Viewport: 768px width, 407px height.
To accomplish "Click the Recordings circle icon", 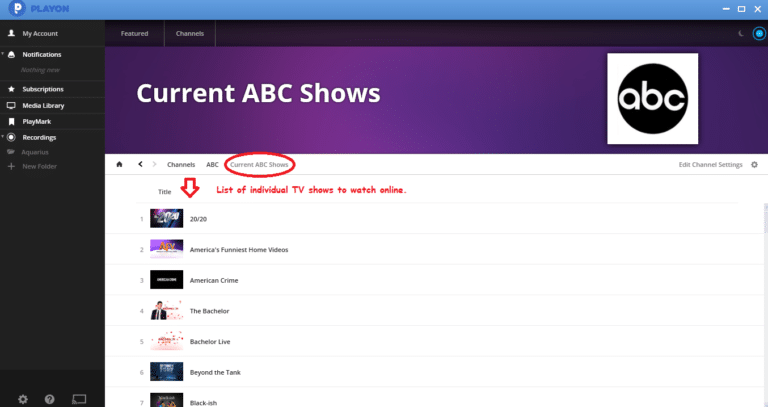I will pyautogui.click(x=12, y=138).
